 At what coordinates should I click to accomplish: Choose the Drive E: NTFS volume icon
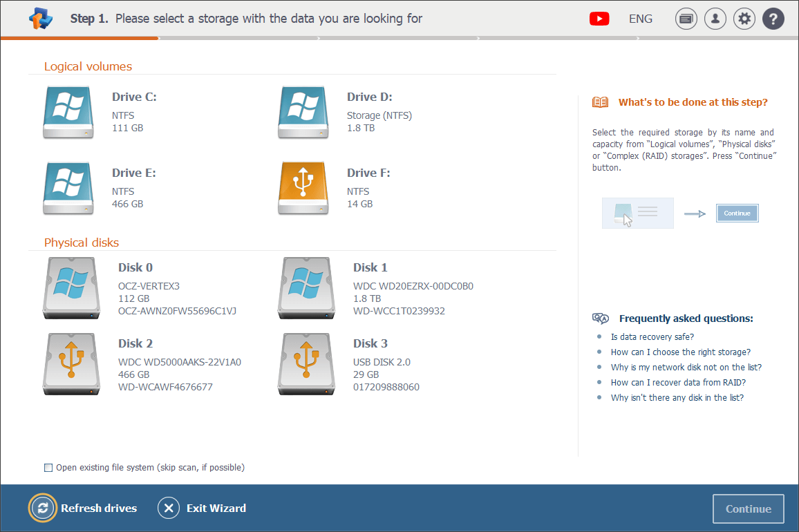click(68, 188)
